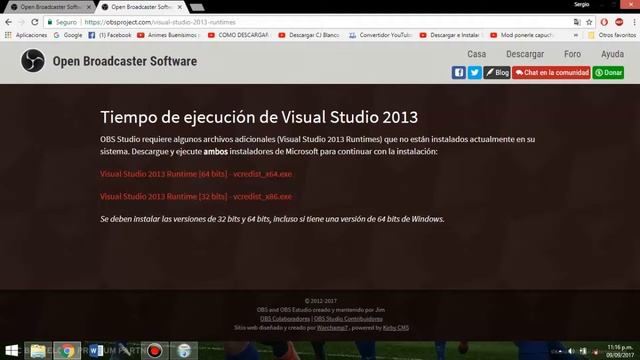The width and height of the screenshot is (640, 360).
Task: Open OBS Studio Contribuidores footer link
Action: tap(348, 319)
